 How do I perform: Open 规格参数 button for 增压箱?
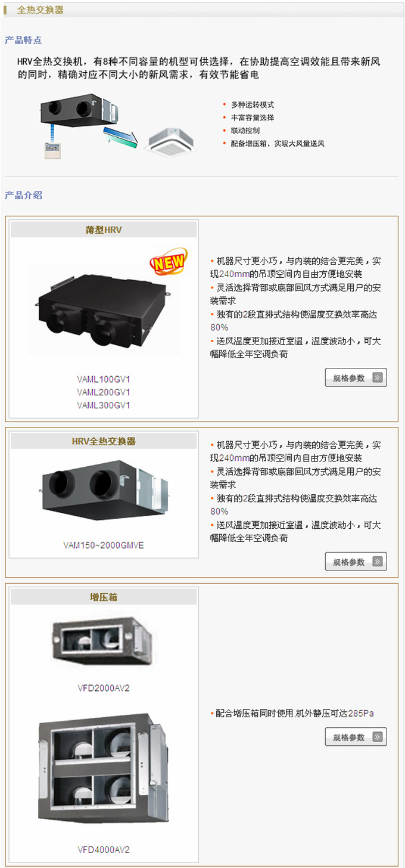356,737
